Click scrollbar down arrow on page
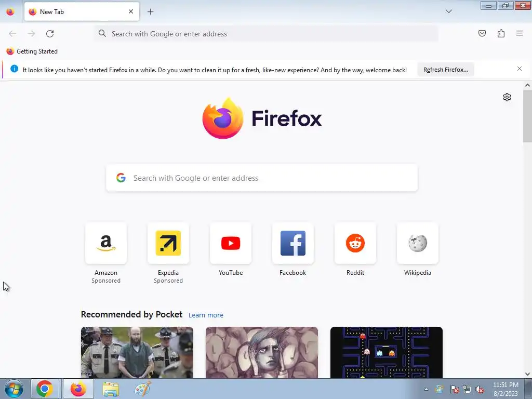 527,374
